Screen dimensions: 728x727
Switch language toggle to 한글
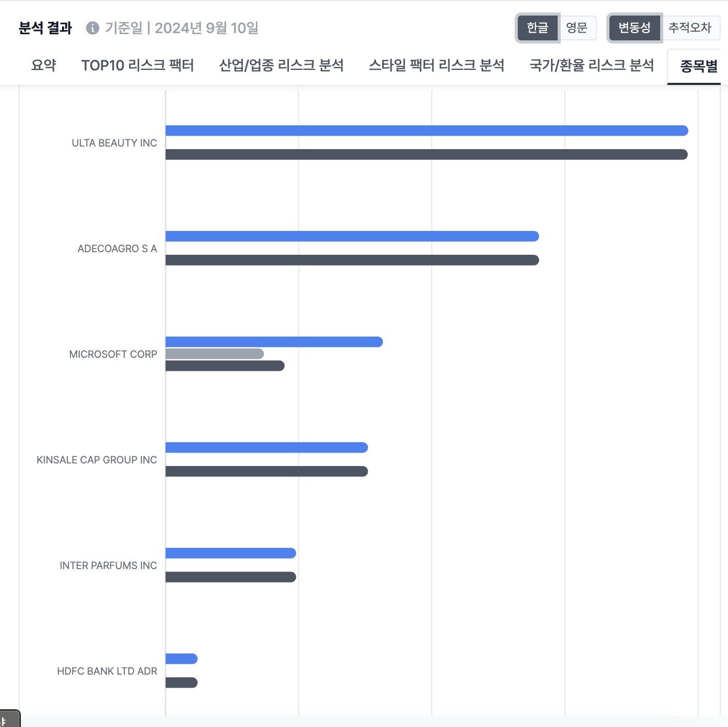pos(537,28)
